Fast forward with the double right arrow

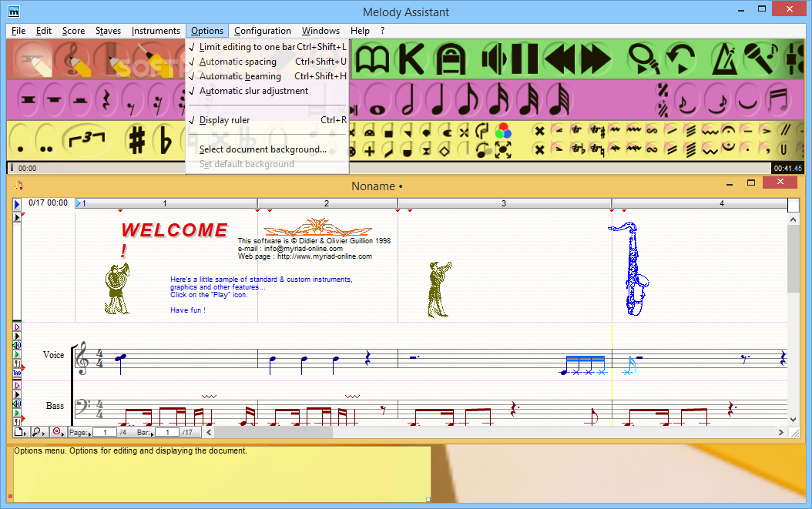click(x=596, y=59)
